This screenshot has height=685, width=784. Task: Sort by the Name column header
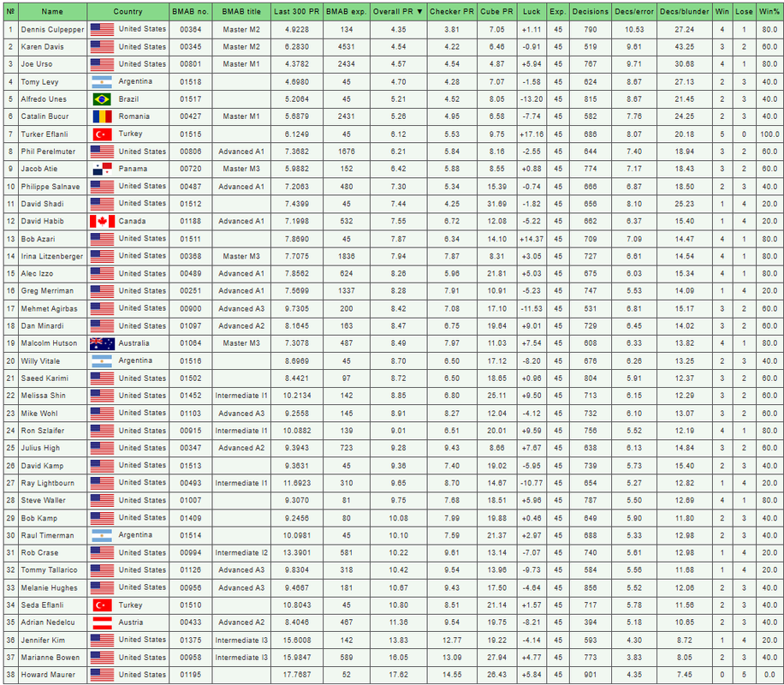pyautogui.click(x=52, y=11)
